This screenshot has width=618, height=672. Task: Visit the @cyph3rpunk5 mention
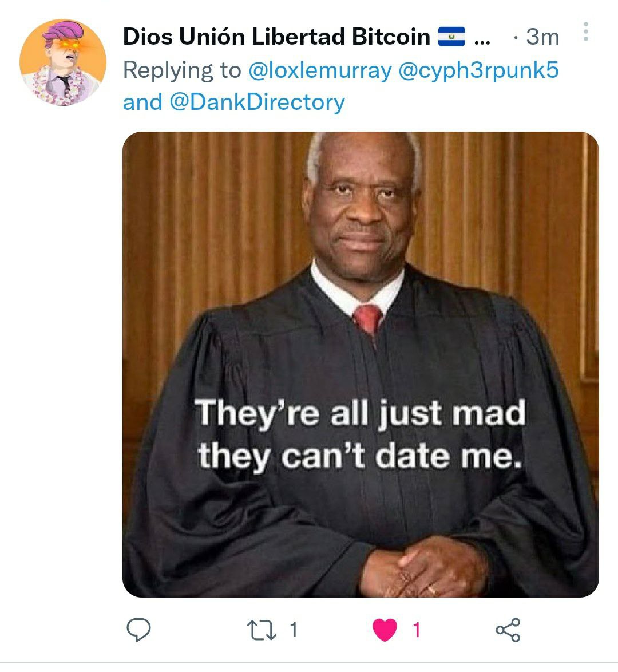point(479,70)
